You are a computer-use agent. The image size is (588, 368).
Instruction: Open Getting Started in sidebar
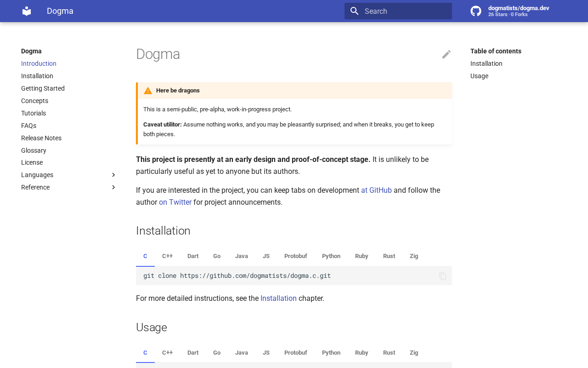(43, 88)
